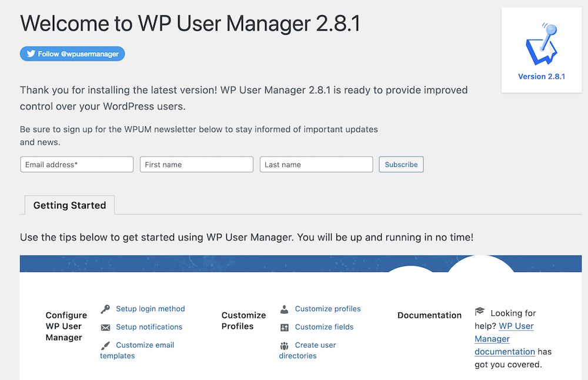The image size is (588, 380).
Task: Focus the Email address input field
Action: coord(77,164)
